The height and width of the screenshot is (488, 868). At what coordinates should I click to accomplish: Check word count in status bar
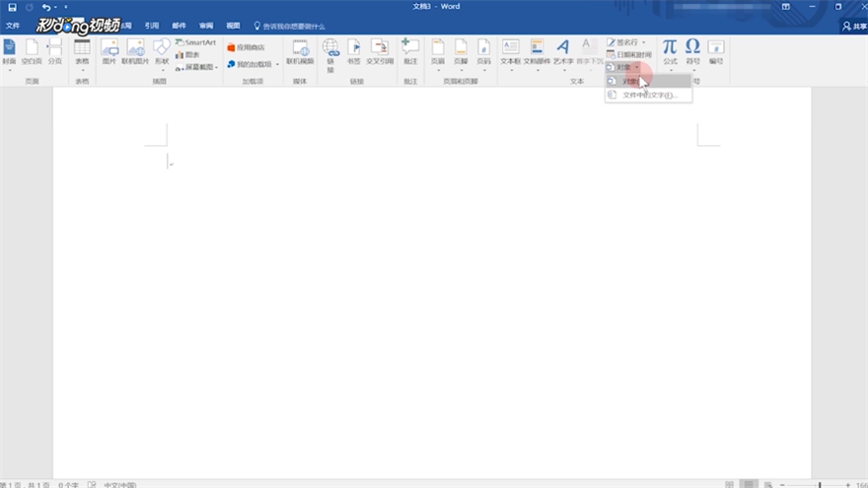pos(69,485)
